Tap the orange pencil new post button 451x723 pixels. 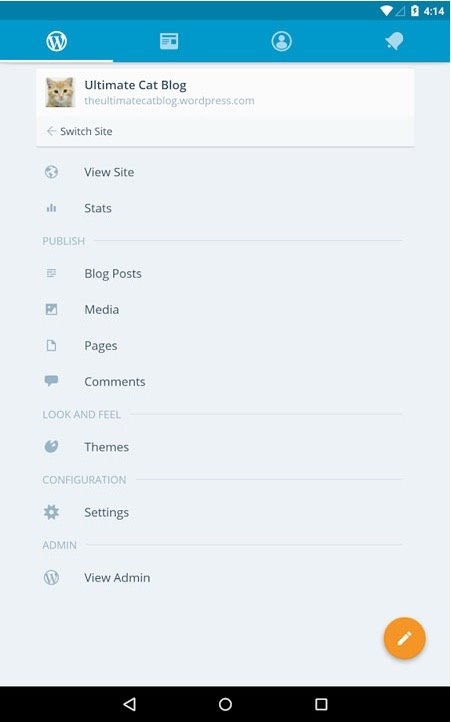click(x=404, y=638)
